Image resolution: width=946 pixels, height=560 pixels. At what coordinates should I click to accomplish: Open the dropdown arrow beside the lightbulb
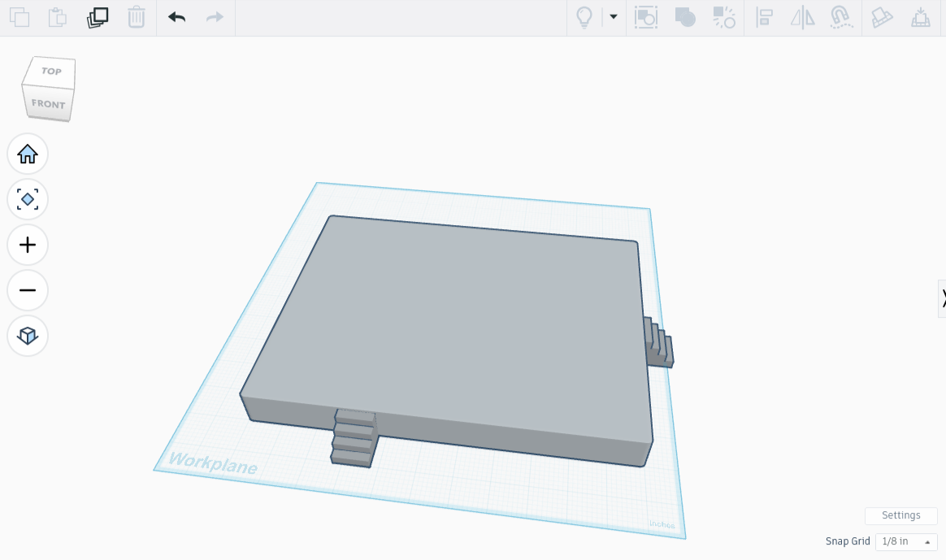click(x=614, y=17)
